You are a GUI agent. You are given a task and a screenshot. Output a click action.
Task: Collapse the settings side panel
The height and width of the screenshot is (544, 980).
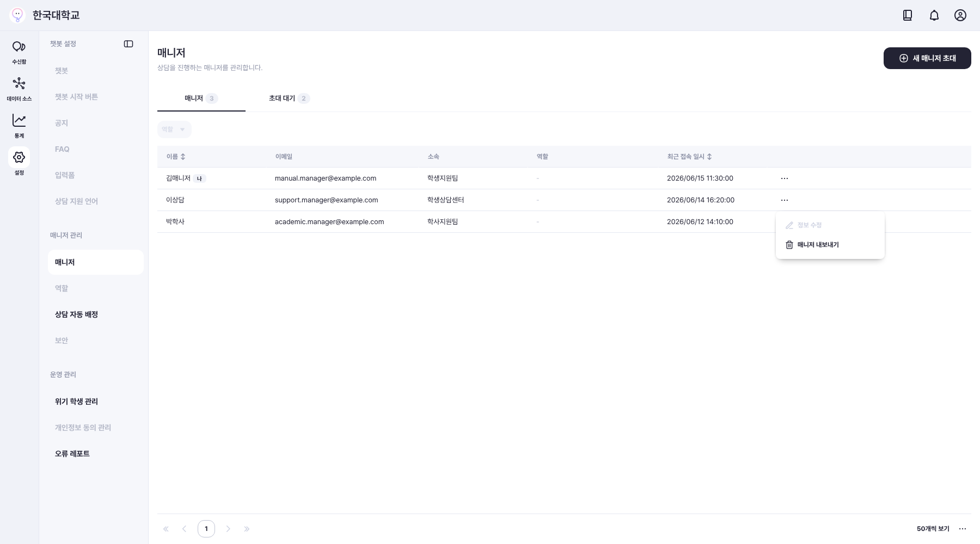click(x=128, y=44)
